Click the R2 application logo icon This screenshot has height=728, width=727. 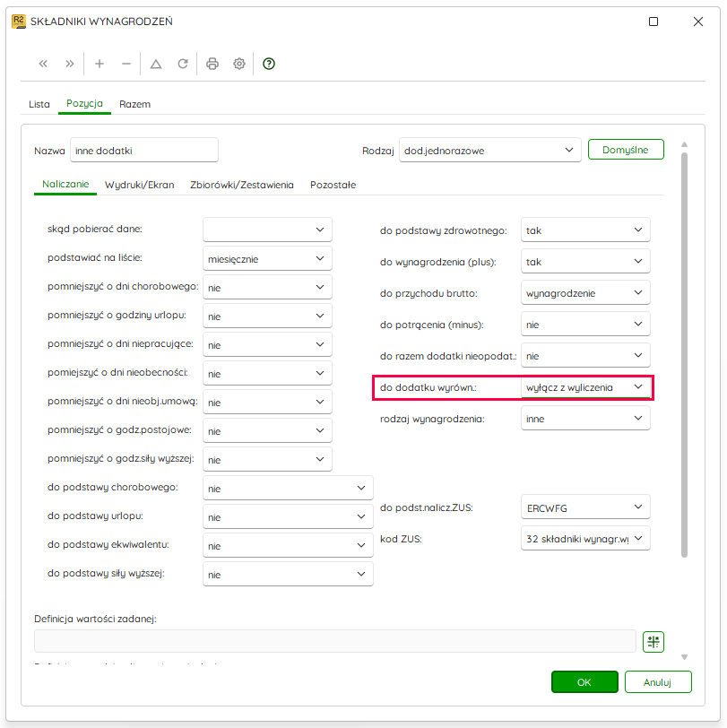(19, 22)
